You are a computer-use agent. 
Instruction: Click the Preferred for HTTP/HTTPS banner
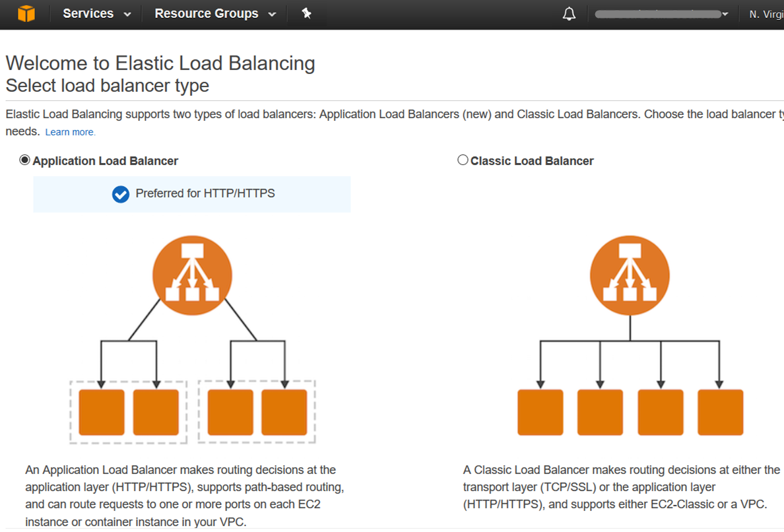point(191,194)
